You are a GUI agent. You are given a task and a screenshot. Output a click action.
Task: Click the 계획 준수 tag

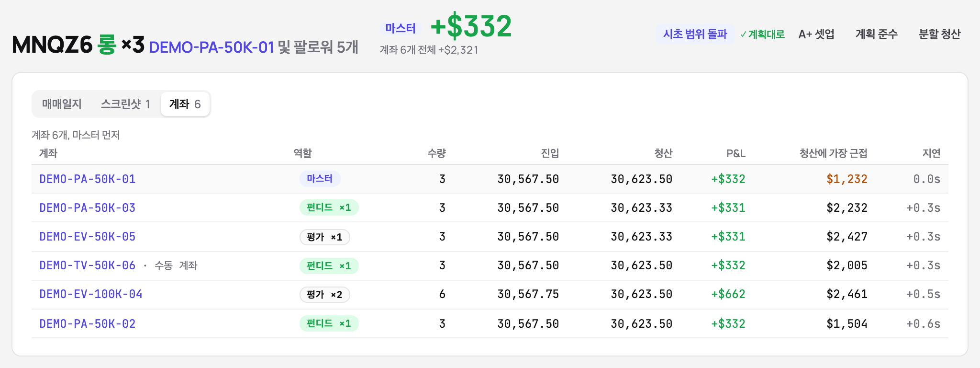coord(876,34)
